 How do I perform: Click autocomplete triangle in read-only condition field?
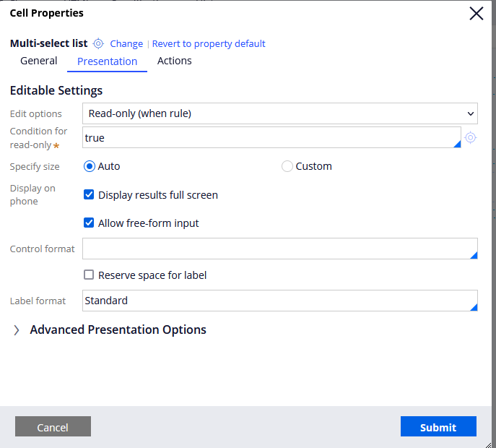pyautogui.click(x=457, y=144)
